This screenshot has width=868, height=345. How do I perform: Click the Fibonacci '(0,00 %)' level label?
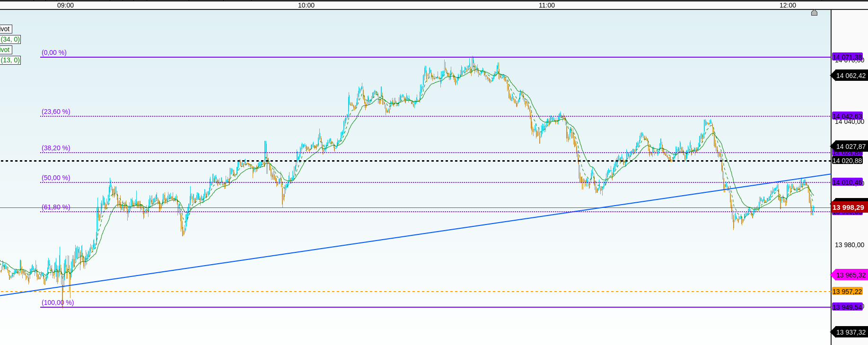pyautogui.click(x=54, y=52)
